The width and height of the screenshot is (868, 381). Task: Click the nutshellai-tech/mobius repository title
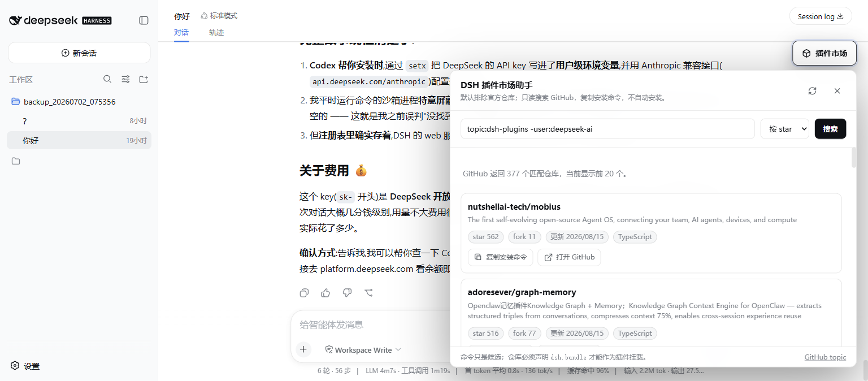click(x=514, y=207)
